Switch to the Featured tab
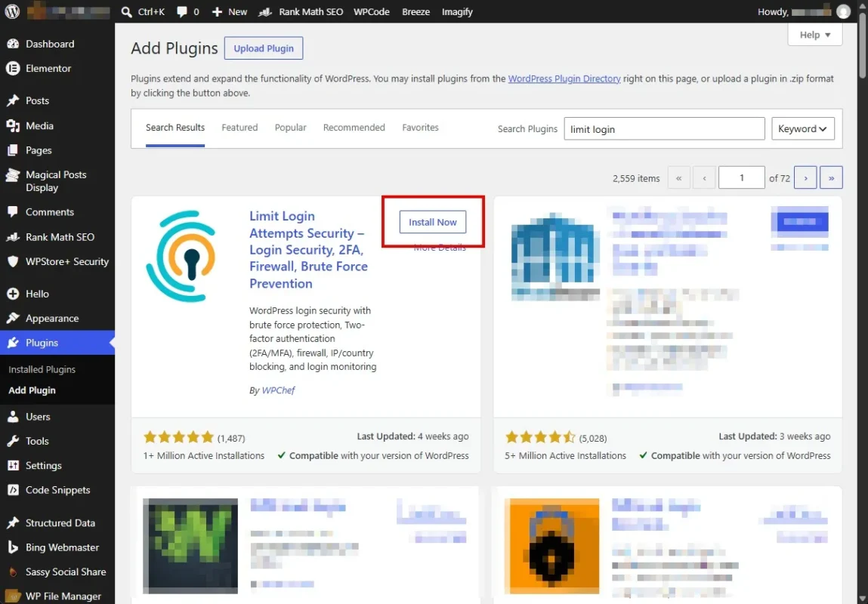 point(239,127)
